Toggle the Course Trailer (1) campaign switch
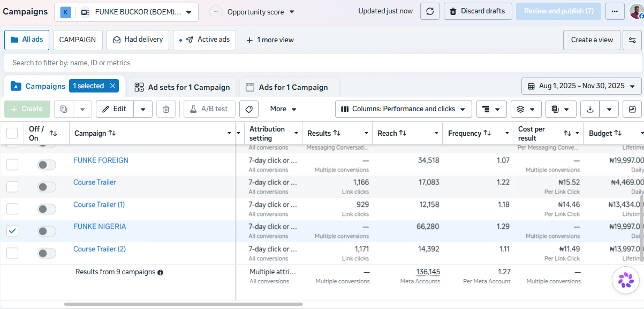The image size is (644, 309). click(47, 209)
